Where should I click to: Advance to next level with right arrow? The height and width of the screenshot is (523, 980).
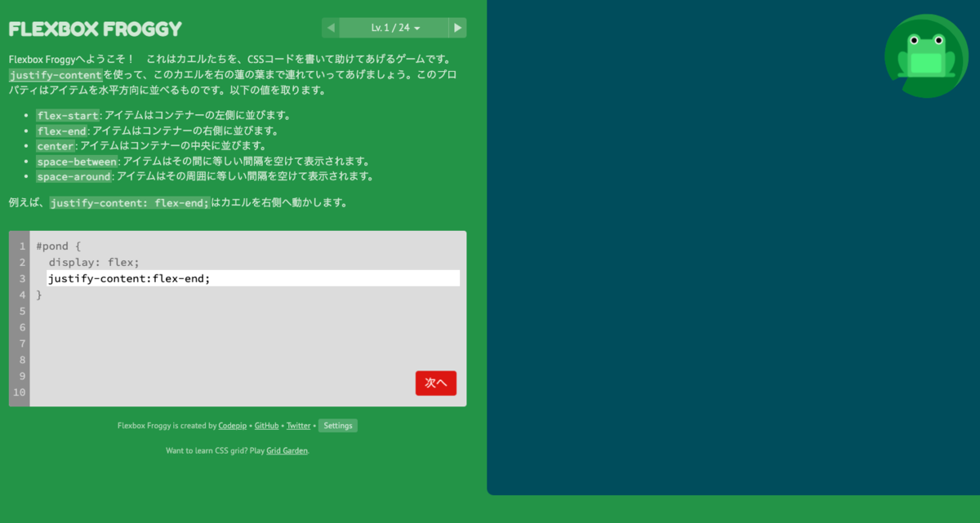point(458,28)
